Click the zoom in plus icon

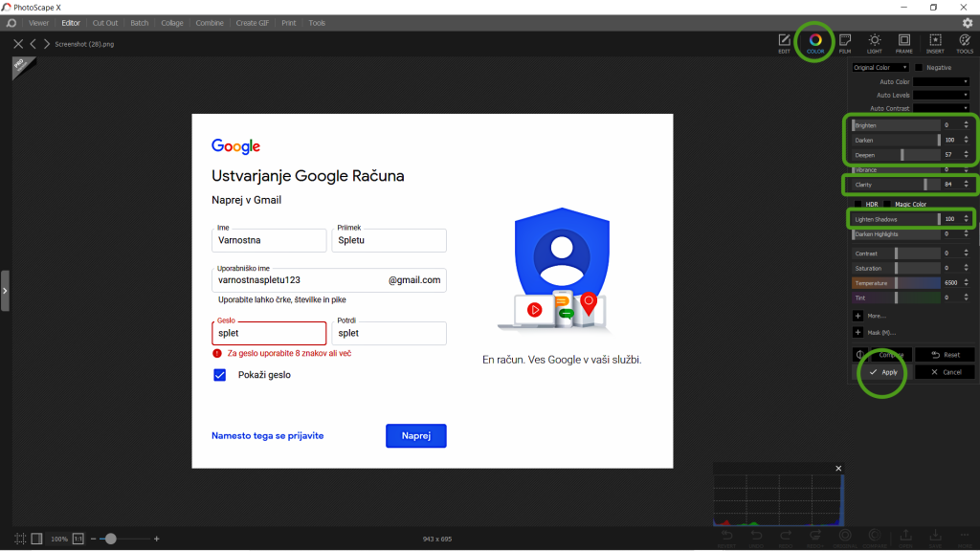[x=156, y=539]
